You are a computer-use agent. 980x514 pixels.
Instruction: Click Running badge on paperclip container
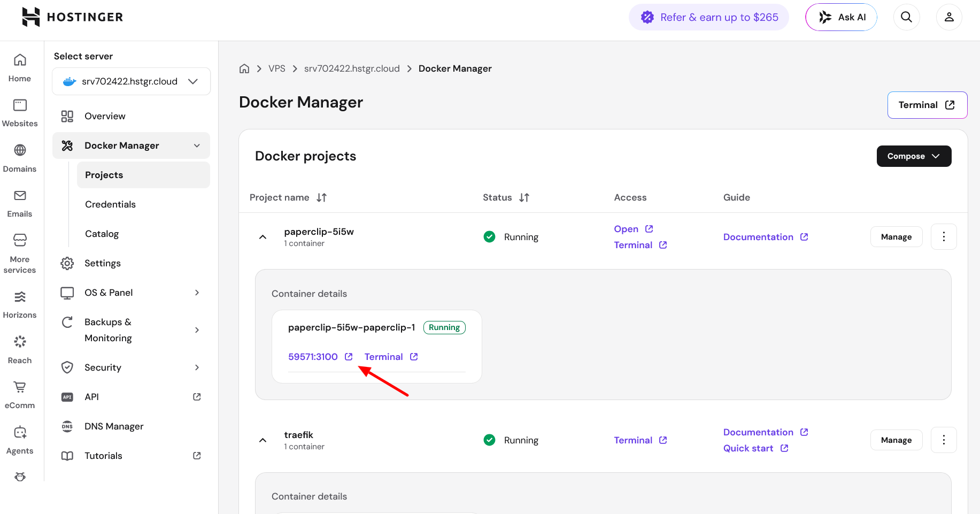(444, 327)
